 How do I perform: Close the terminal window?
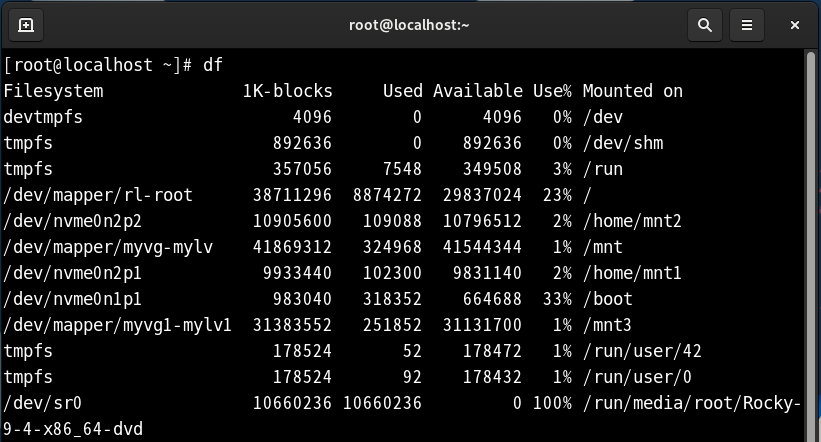794,25
